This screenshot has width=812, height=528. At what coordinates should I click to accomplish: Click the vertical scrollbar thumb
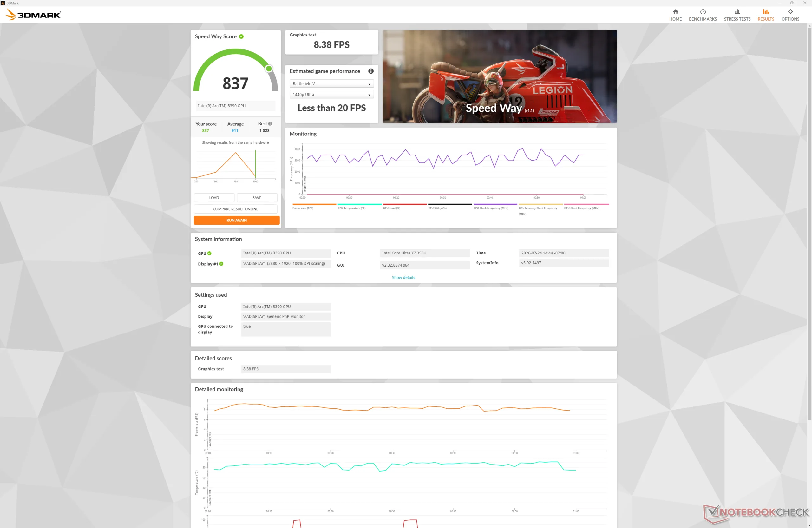809,224
